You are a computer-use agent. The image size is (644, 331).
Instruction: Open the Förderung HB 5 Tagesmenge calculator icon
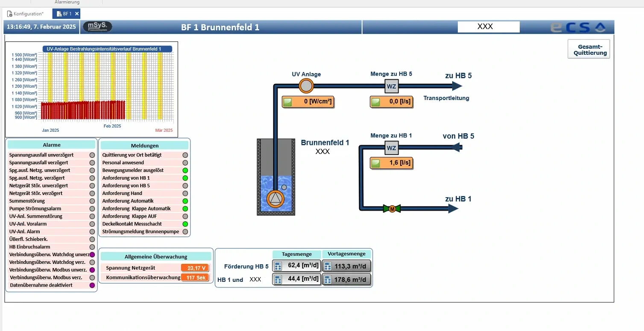[278, 266]
